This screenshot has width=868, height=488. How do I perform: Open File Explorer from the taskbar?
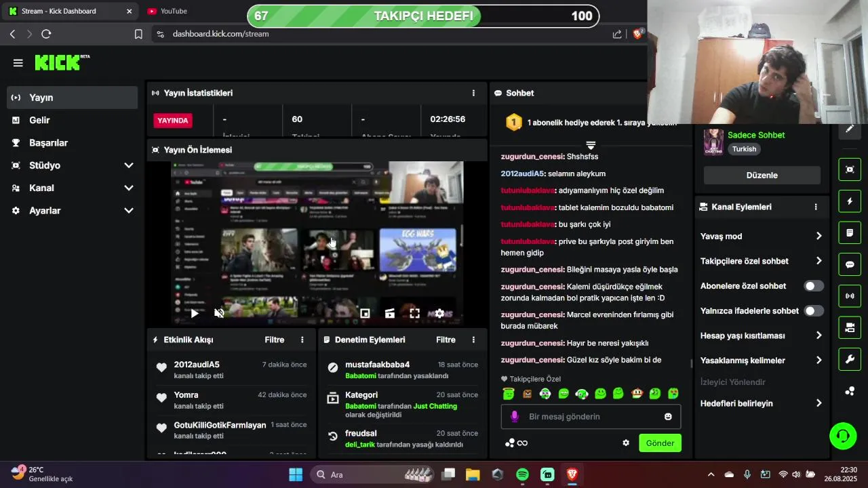(x=473, y=474)
